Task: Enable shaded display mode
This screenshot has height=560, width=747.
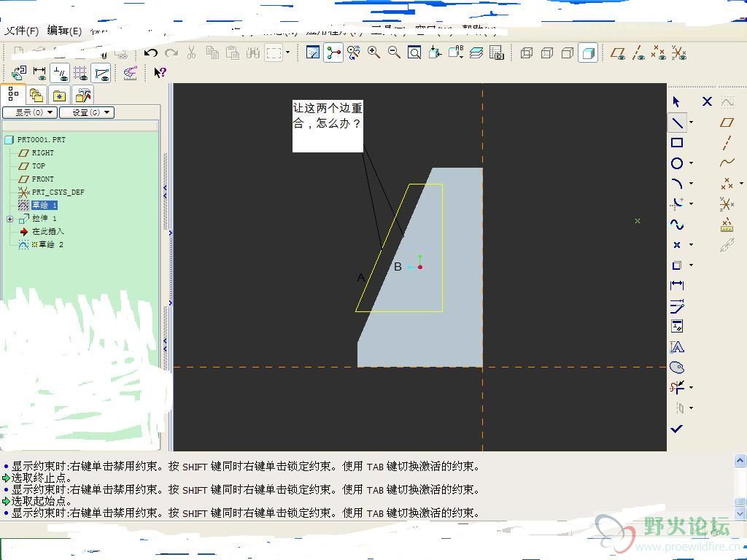Action: (588, 52)
